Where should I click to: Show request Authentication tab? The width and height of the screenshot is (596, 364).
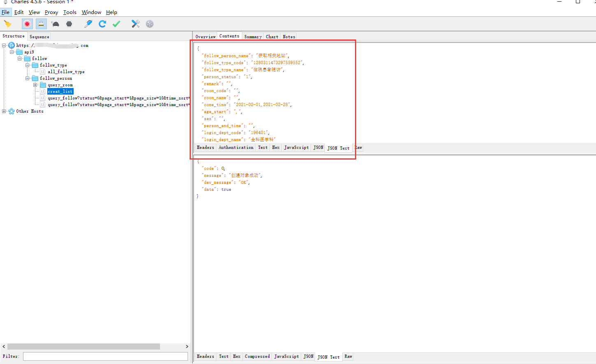pos(236,147)
